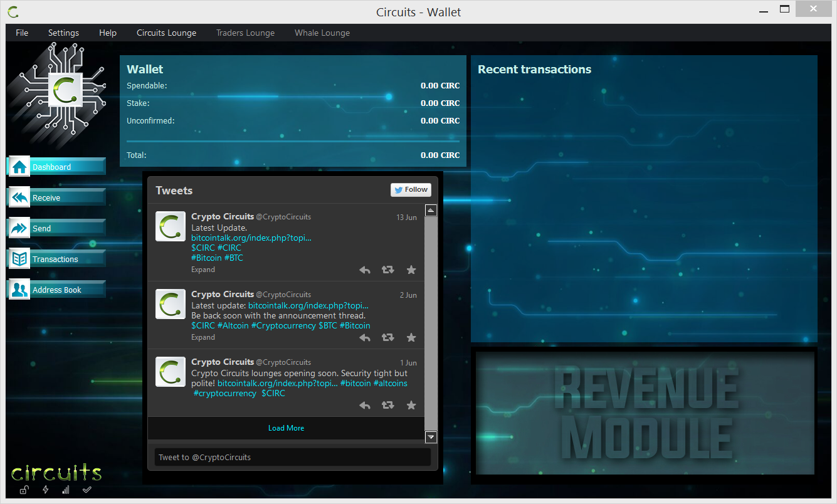Viewport: 837px width, 504px height.
Task: Reply to the 2 Jun tweet
Action: click(x=365, y=337)
